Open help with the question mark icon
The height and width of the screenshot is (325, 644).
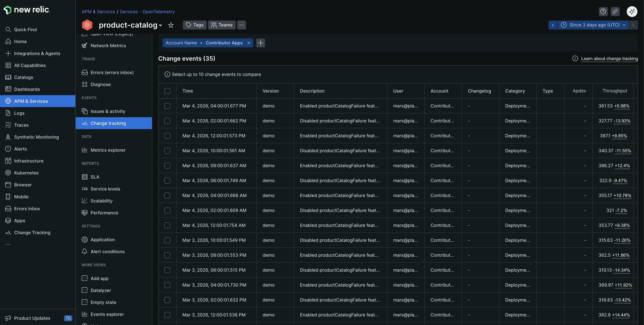click(603, 11)
